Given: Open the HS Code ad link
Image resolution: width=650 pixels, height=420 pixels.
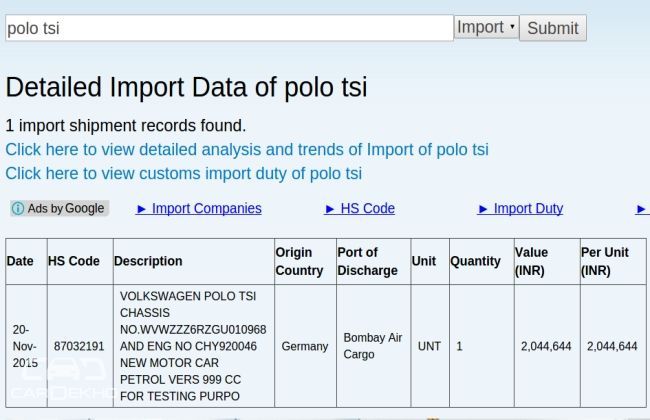Looking at the screenshot, I should (359, 209).
